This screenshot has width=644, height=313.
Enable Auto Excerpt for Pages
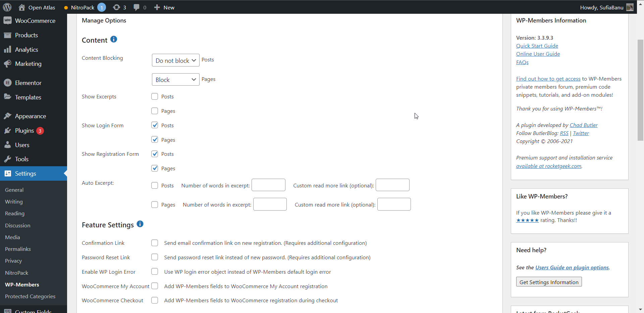pyautogui.click(x=155, y=205)
